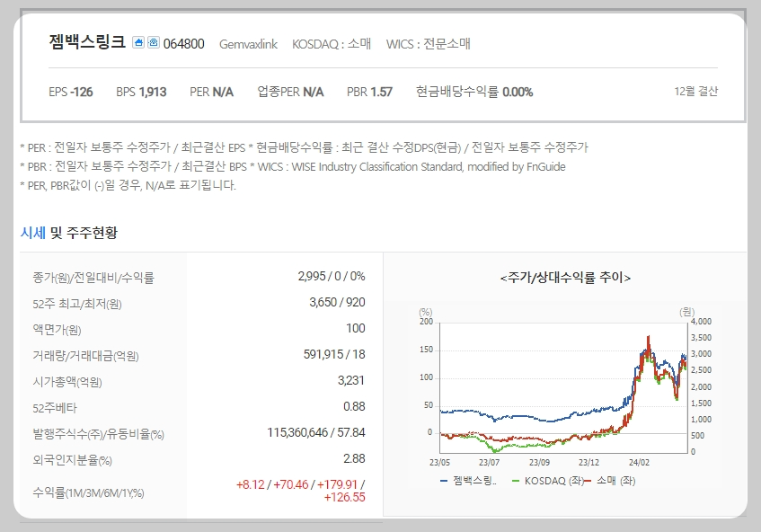The width and height of the screenshot is (761, 532).
Task: Click the <주가/상대수익률 추이> chart title
Action: [565, 278]
